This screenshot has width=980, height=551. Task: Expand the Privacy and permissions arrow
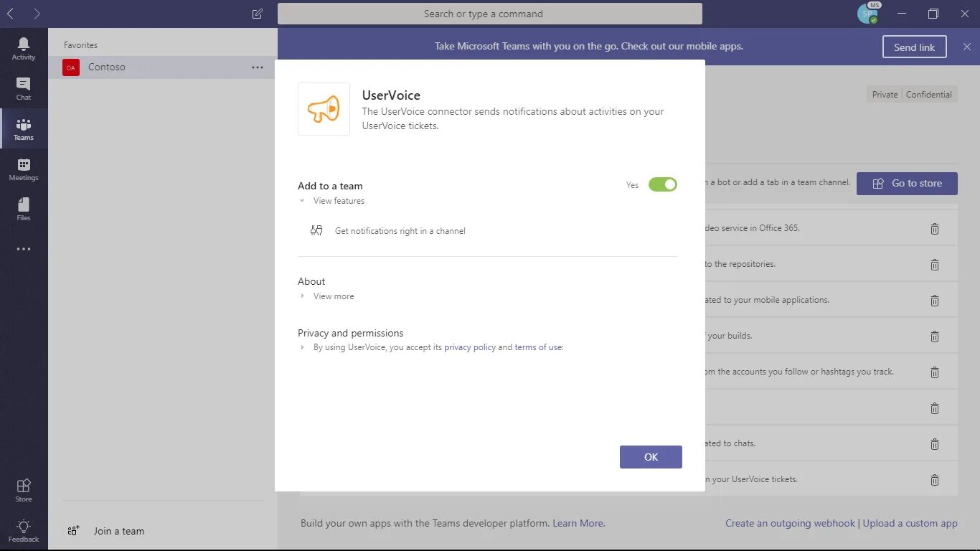click(x=302, y=347)
